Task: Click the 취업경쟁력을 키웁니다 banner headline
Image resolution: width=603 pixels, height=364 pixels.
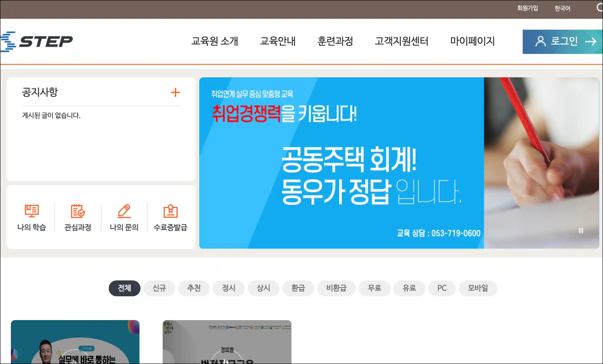Action: coord(284,114)
